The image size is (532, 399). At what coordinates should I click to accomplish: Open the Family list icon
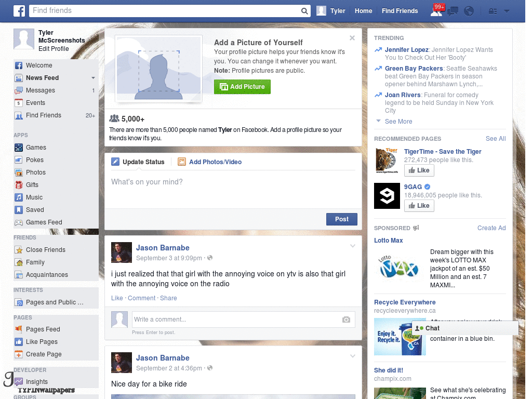click(19, 262)
